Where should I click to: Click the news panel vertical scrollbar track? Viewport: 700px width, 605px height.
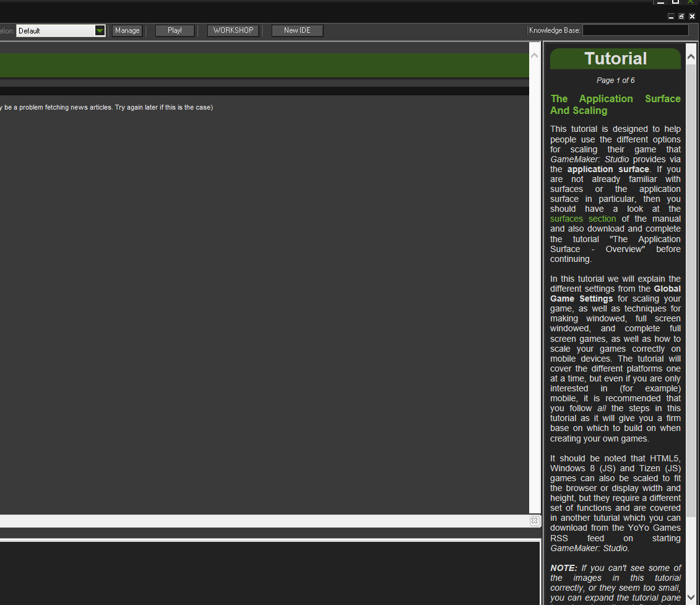point(534,279)
